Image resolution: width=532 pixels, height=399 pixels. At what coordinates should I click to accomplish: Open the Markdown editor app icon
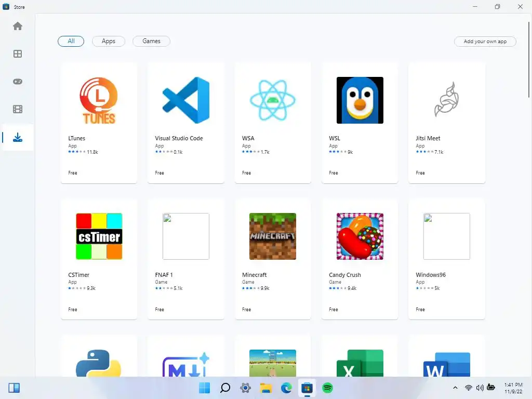(x=186, y=365)
